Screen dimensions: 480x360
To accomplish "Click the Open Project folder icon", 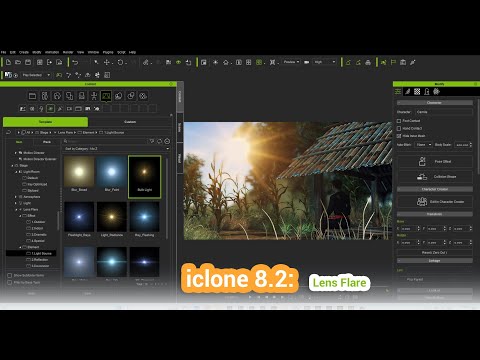I will 18,62.
